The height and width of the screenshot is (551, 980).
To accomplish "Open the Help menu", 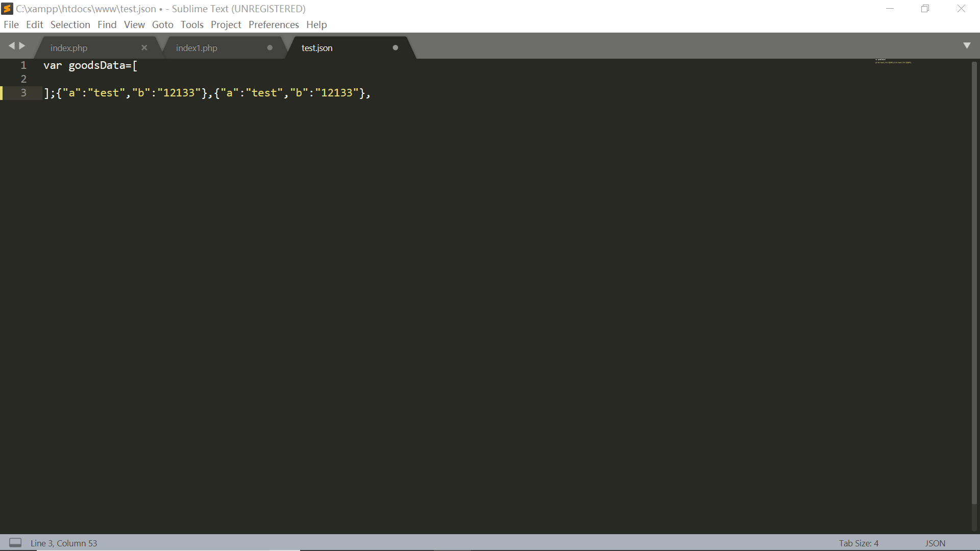I will pos(316,24).
